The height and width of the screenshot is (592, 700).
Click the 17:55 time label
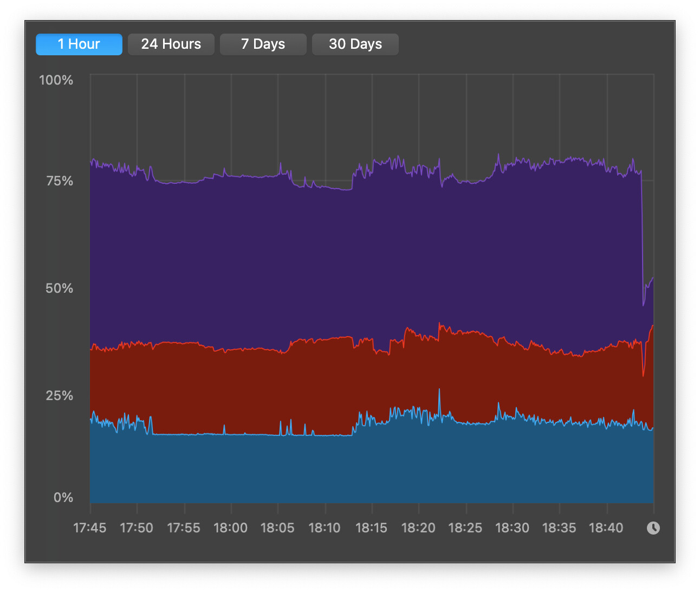(x=184, y=528)
